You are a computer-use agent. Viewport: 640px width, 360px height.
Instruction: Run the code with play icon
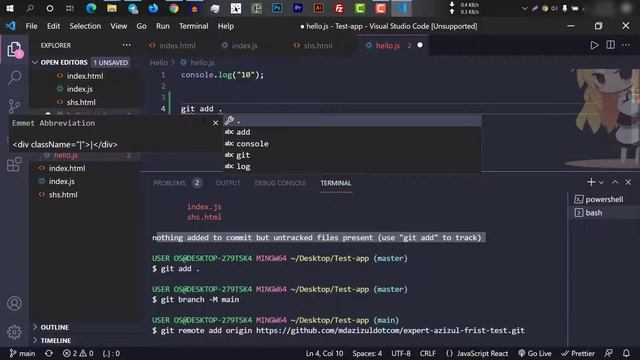594,45
